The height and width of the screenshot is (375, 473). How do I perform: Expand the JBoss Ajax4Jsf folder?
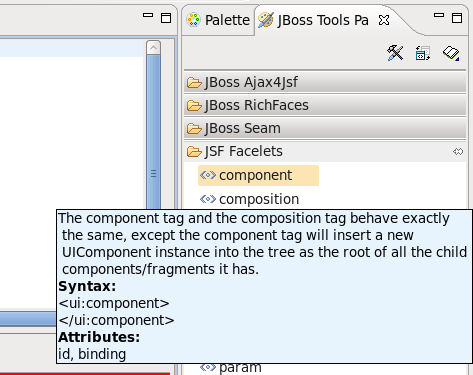325,82
